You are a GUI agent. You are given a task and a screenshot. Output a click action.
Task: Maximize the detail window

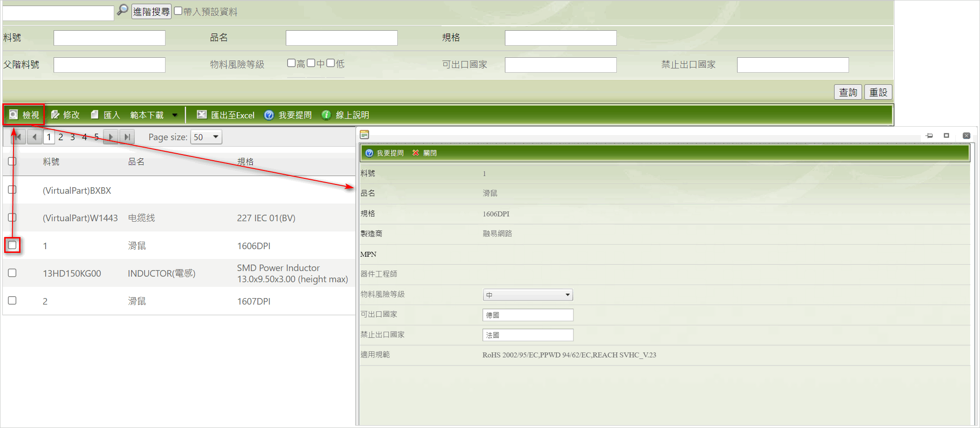(946, 136)
